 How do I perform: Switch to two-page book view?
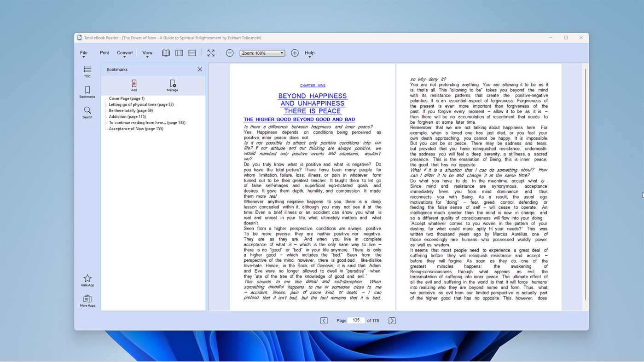(166, 52)
